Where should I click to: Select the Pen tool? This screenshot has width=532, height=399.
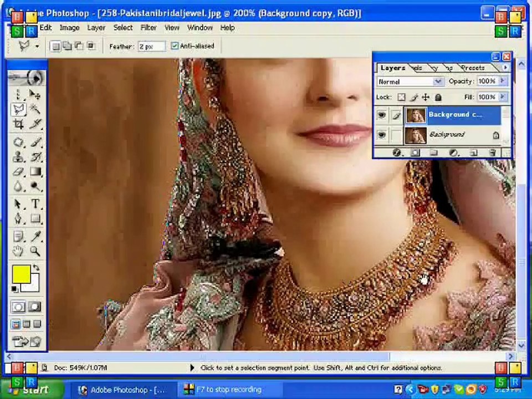[18, 218]
